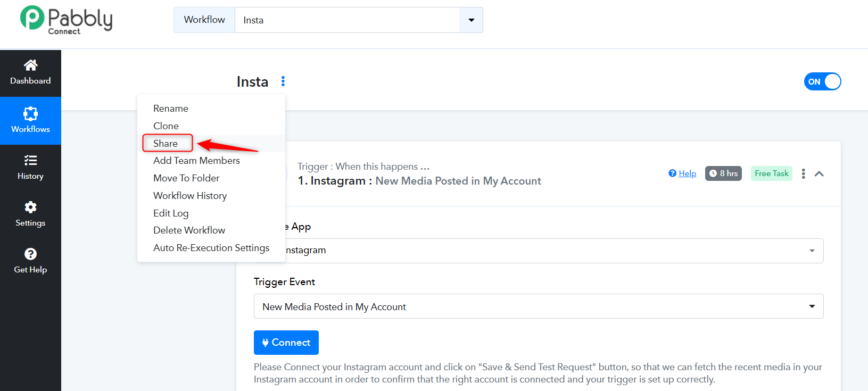The width and height of the screenshot is (868, 391).
Task: Go to Workflows in the sidebar
Action: tap(30, 121)
